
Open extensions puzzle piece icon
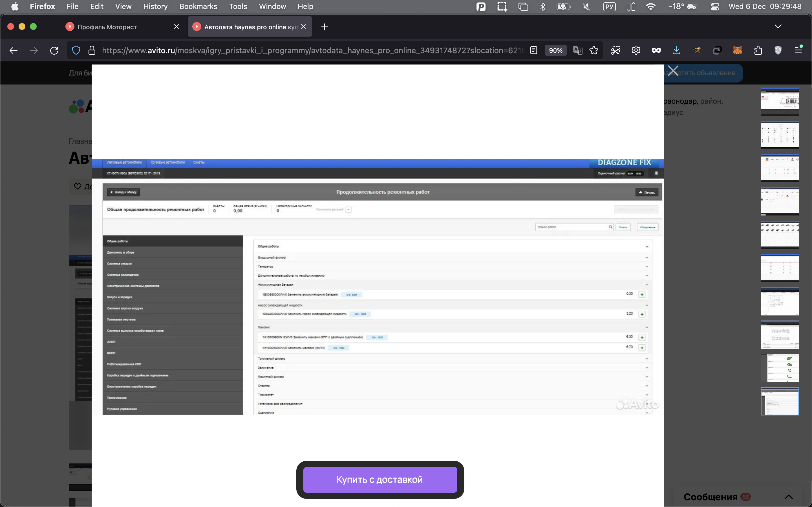(758, 50)
